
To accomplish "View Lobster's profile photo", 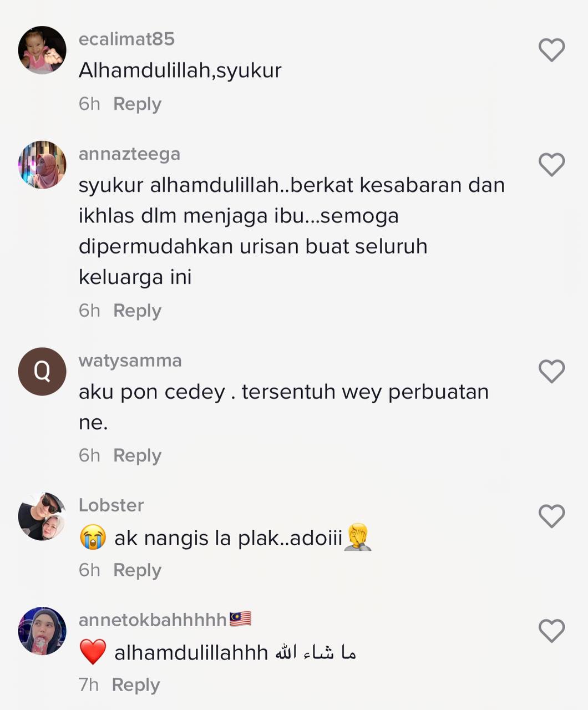I will tap(42, 516).
